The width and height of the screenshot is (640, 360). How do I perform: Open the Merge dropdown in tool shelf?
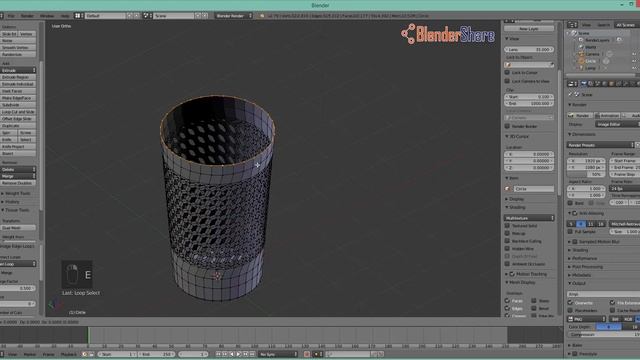click(x=18, y=176)
